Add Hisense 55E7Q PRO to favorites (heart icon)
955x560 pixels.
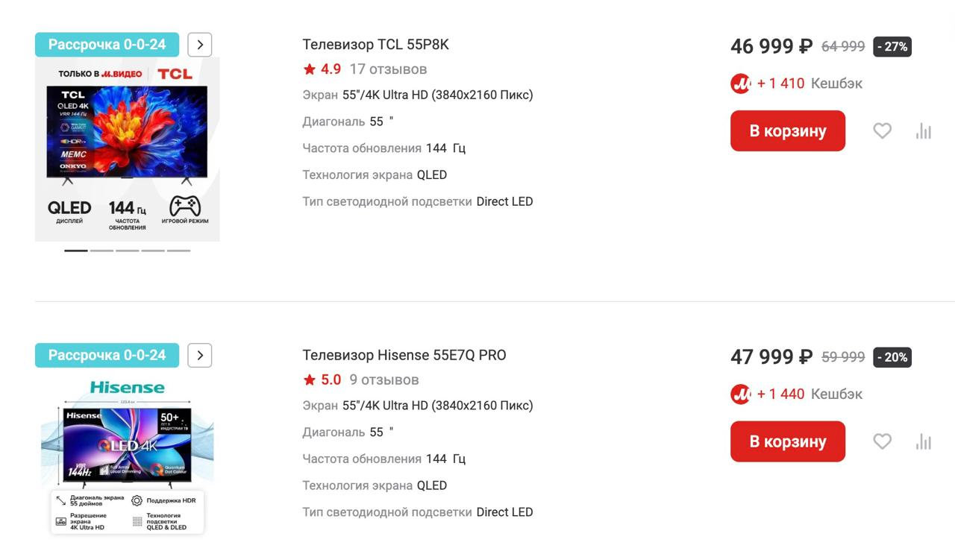tap(882, 441)
